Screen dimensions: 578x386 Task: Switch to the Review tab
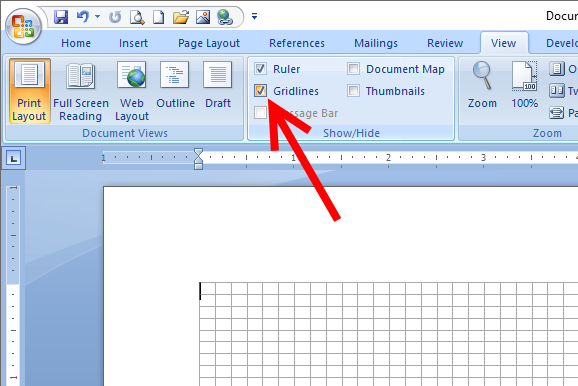[445, 43]
